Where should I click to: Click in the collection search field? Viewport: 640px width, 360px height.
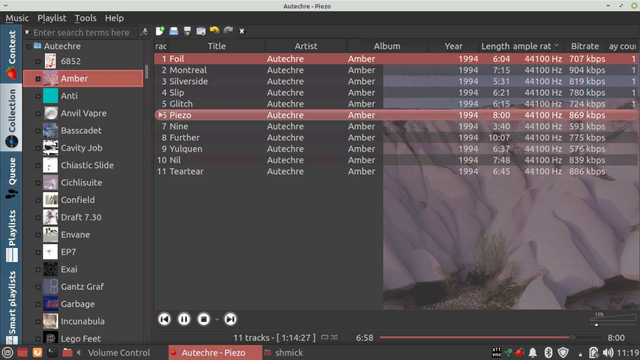tap(84, 32)
